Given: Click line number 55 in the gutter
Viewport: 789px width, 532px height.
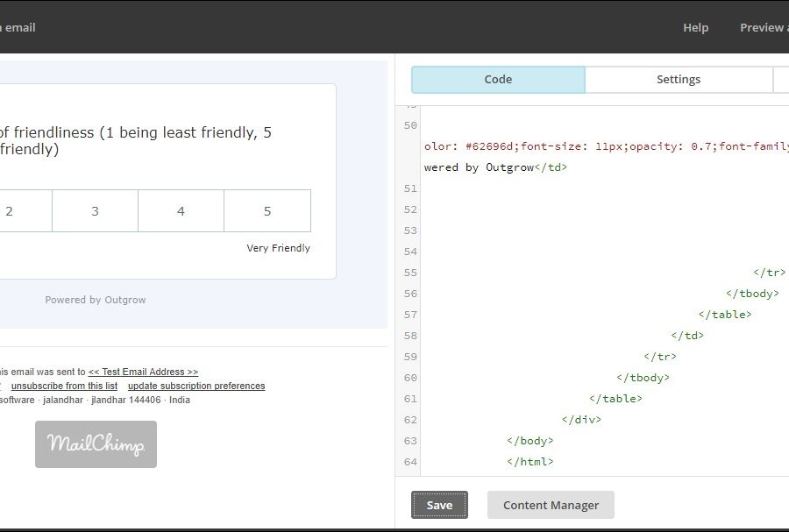Looking at the screenshot, I should pos(410,273).
